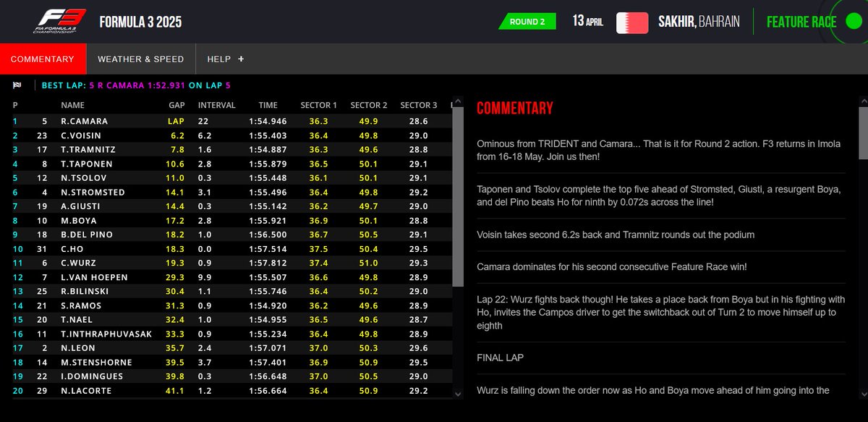Image resolution: width=868 pixels, height=422 pixels.
Task: Click the INTERVAL column header
Action: [x=217, y=105]
